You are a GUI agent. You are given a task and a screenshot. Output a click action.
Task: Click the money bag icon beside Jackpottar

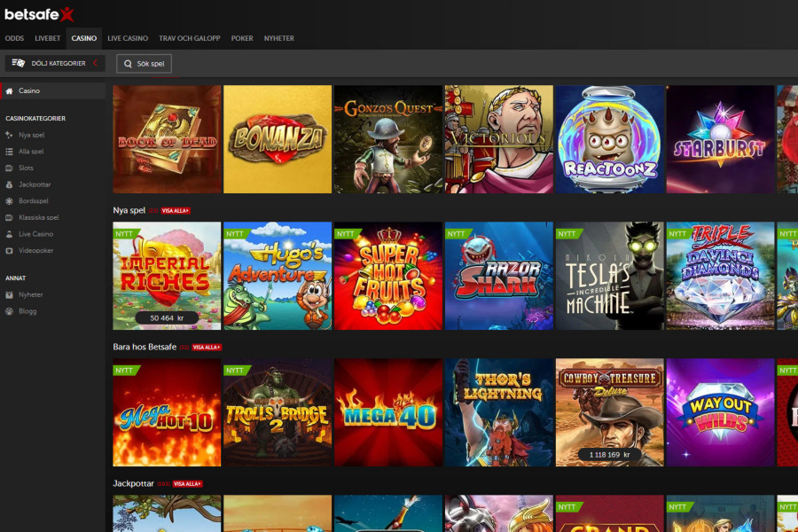9,184
